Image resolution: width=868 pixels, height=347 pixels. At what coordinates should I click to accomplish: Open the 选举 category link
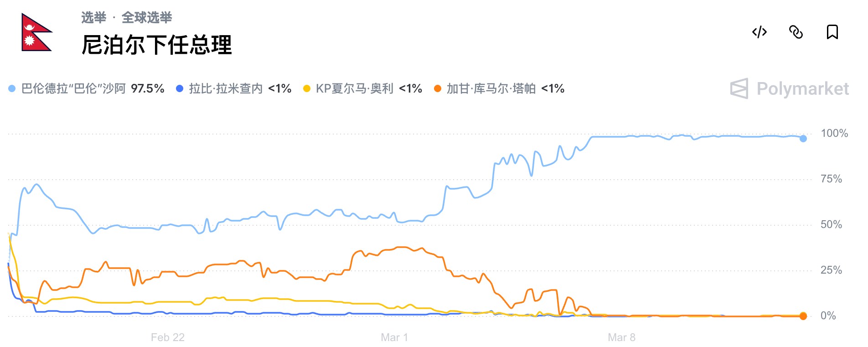point(93,18)
